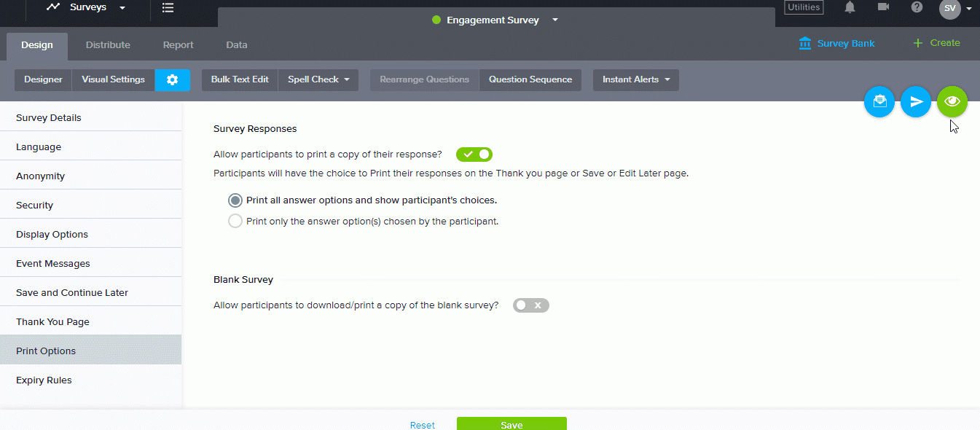Switch to the Distribute tab
Screen dimensions: 980x430
pyautogui.click(x=108, y=45)
